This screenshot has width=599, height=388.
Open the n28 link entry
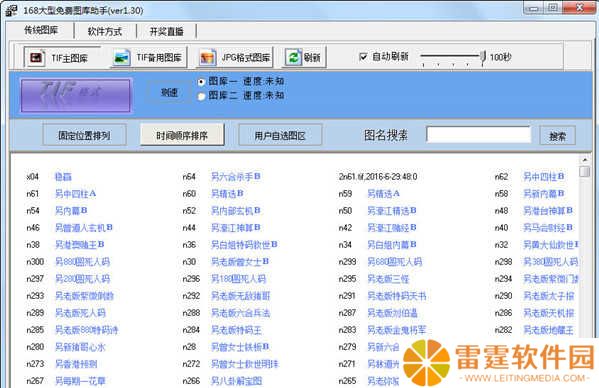click(x=240, y=347)
